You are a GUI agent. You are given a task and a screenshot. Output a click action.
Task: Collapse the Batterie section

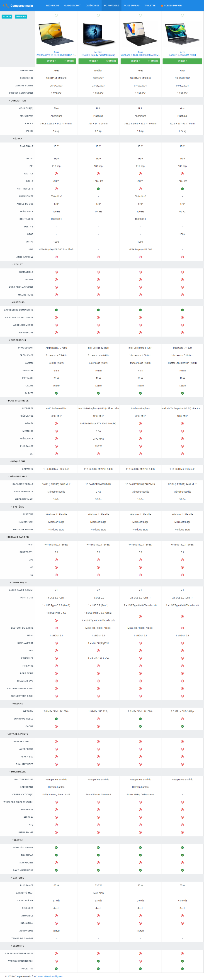point(17,878)
